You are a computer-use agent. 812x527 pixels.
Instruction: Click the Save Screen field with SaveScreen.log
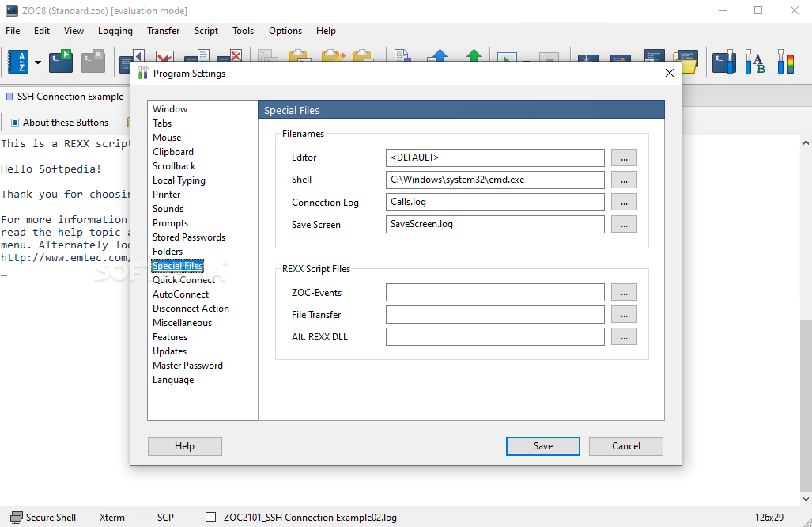(495, 225)
